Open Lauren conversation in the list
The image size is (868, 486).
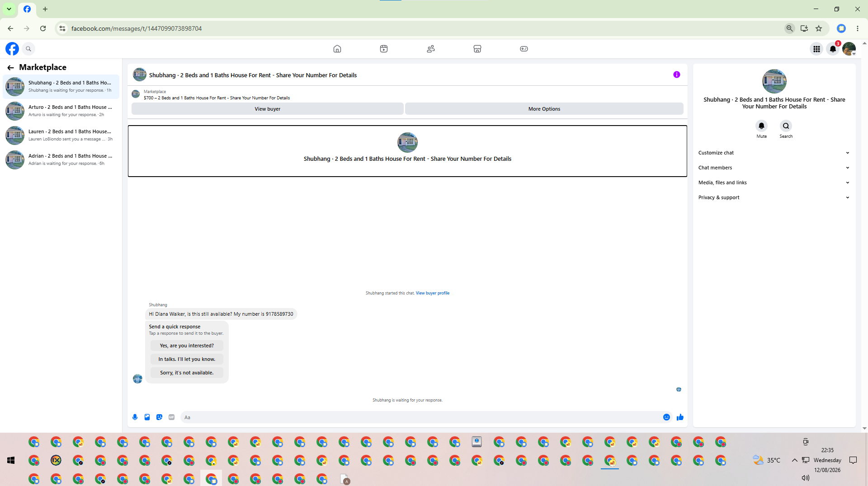(61, 135)
